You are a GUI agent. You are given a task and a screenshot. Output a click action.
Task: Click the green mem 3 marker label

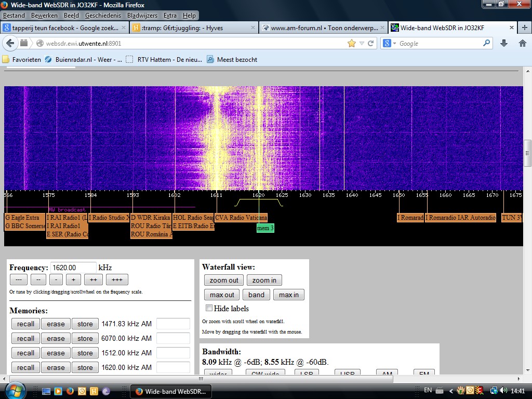click(x=265, y=228)
